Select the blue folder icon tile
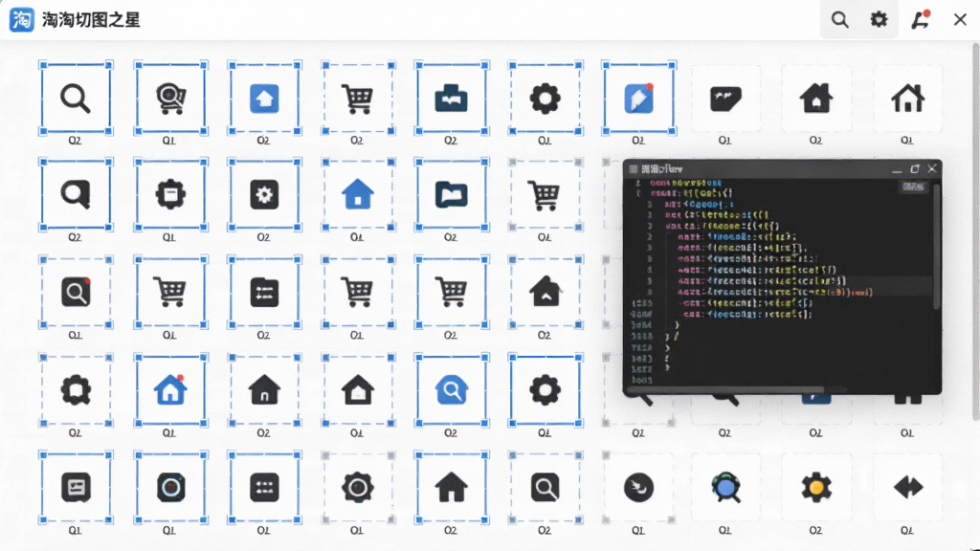 452,195
